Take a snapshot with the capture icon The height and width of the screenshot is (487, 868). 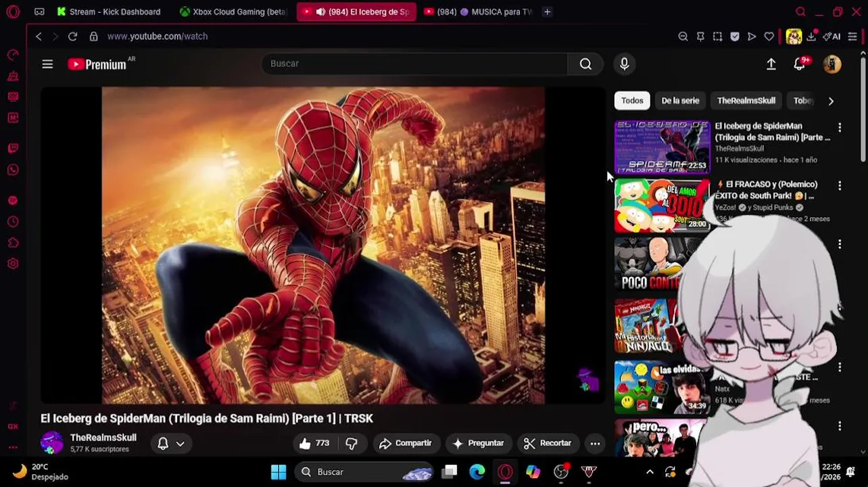[717, 37]
